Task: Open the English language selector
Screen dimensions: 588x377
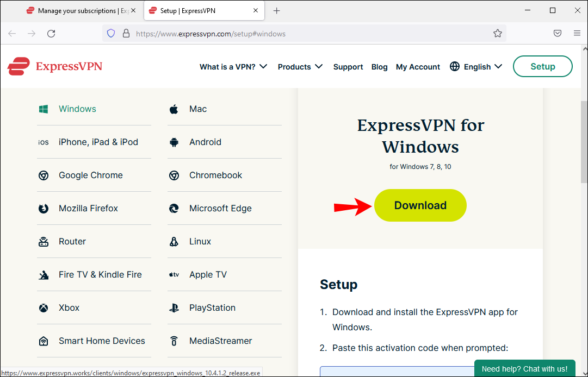Action: tap(476, 67)
